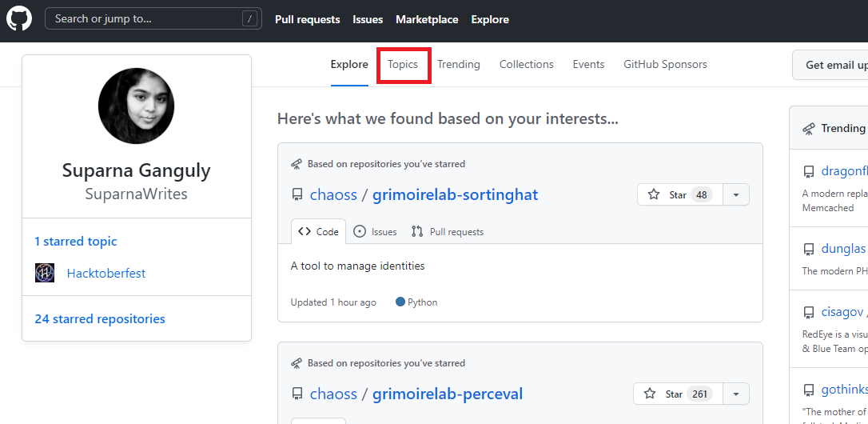
Task: Click the 261 star count badge
Action: tap(699, 394)
